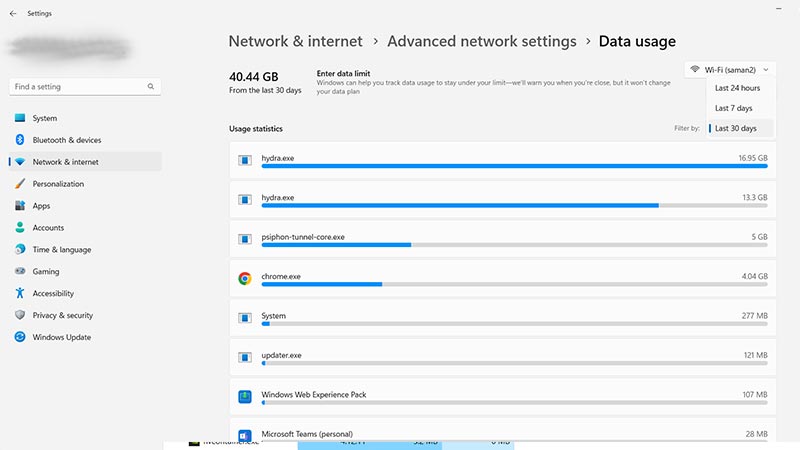Click the Enter data limit button
This screenshot has width=800, height=450.
343,73
